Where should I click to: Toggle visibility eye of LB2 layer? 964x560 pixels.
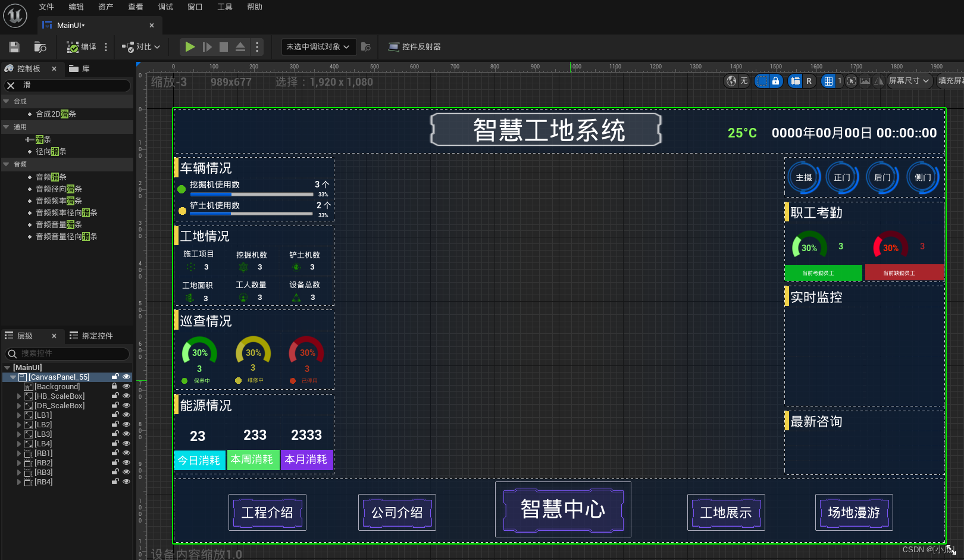(126, 424)
